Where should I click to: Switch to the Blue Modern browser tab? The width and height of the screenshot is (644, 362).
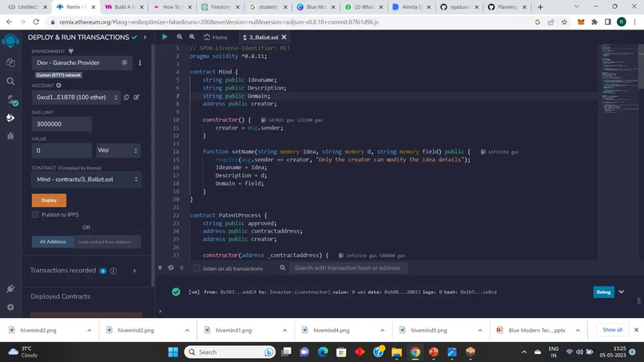pos(316,7)
